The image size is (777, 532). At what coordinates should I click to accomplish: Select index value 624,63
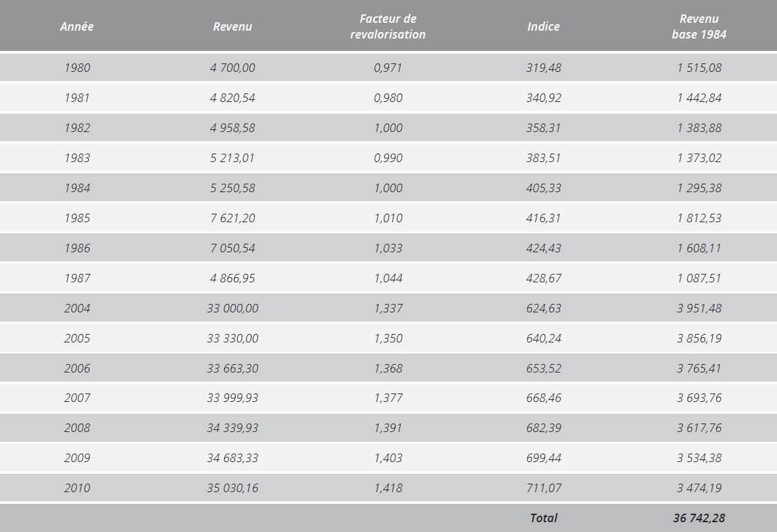pos(544,308)
